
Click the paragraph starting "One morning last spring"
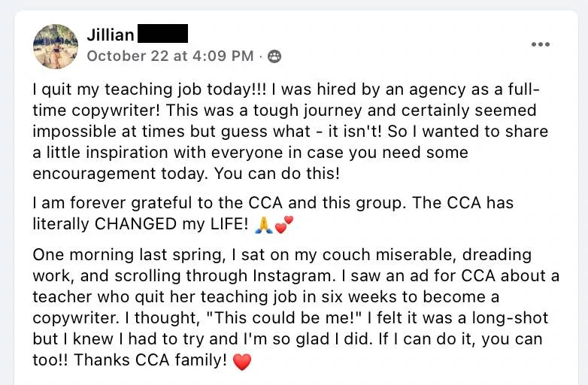[x=296, y=308]
